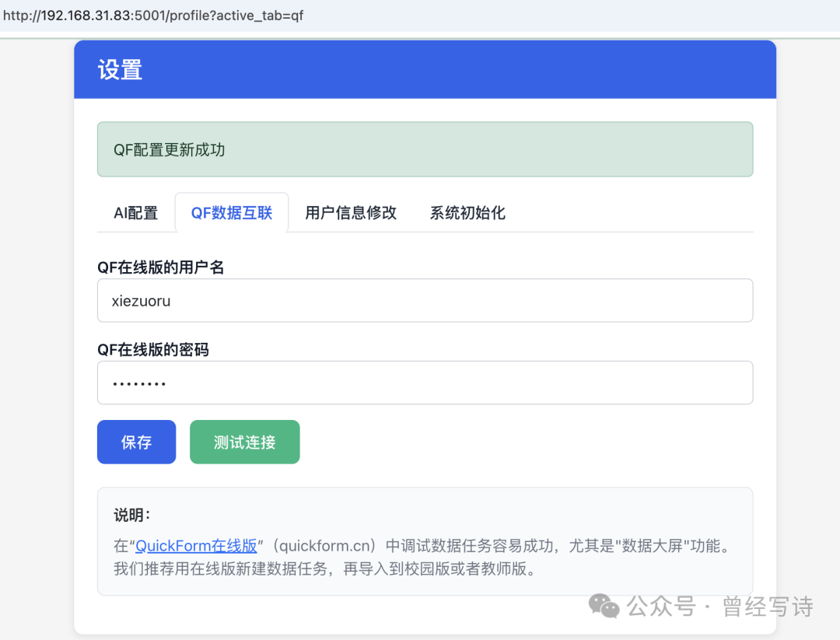Viewport: 840px width, 640px height.
Task: Click the 说明: heading text
Action: click(132, 516)
